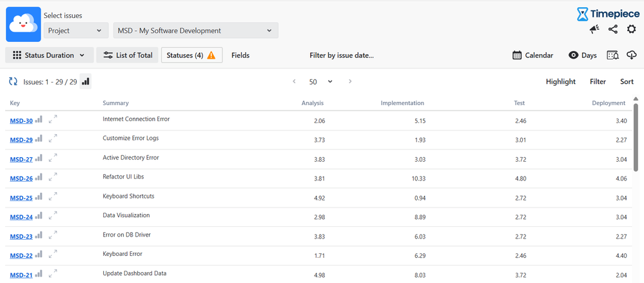Click the export cloud download icon
The width and height of the screenshot is (644, 283).
coord(632,55)
